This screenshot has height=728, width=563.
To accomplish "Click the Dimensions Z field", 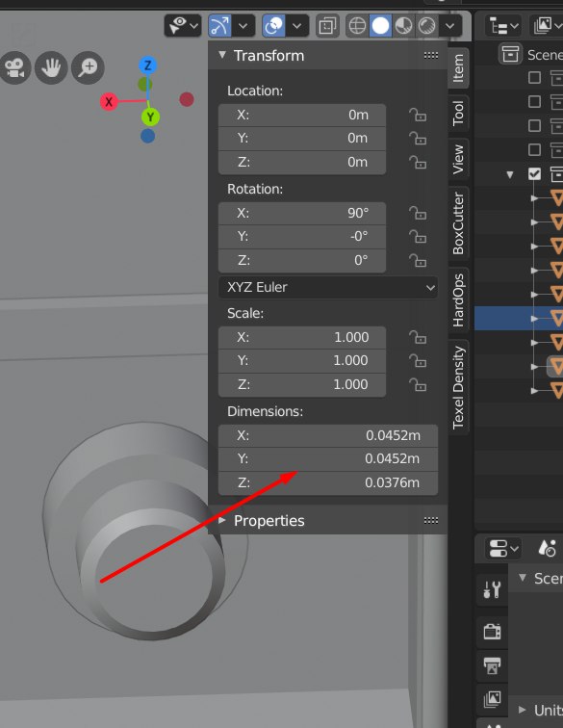I will click(x=328, y=482).
